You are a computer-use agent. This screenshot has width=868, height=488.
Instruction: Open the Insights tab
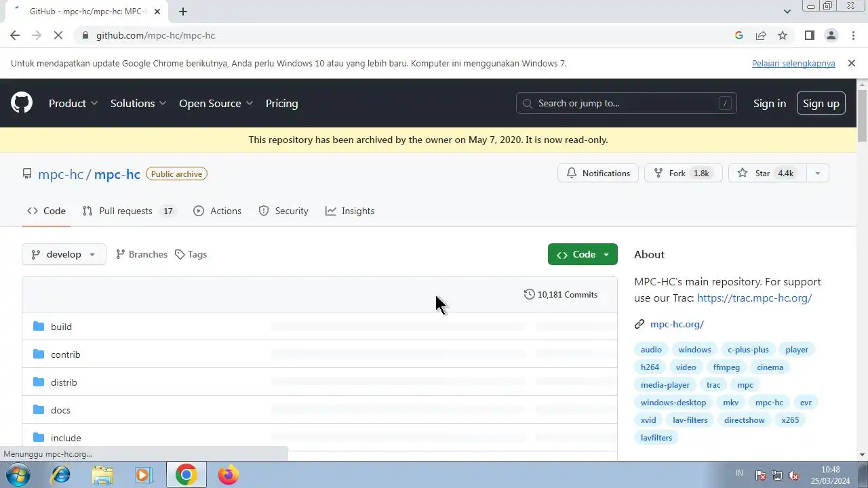pyautogui.click(x=350, y=211)
